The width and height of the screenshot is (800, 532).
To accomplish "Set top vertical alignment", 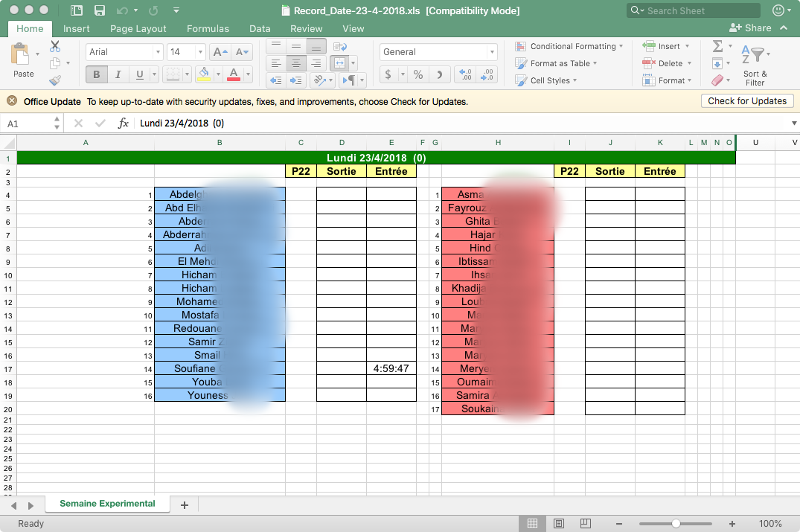I will [276, 46].
